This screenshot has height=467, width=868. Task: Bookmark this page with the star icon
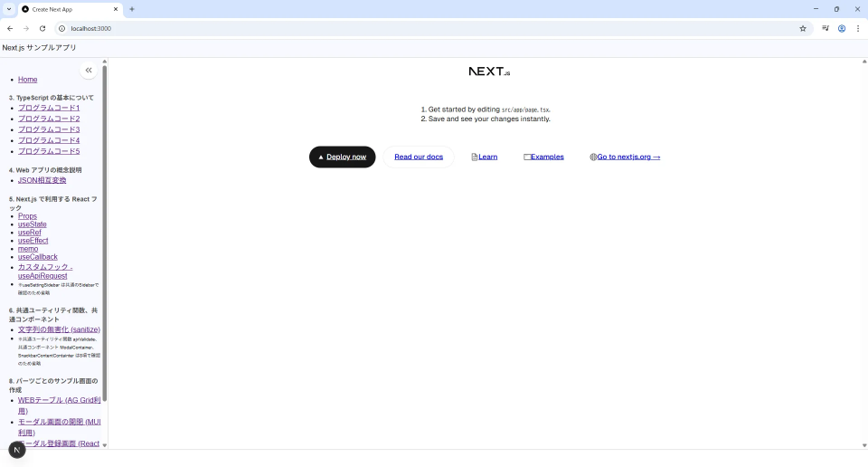[803, 28]
